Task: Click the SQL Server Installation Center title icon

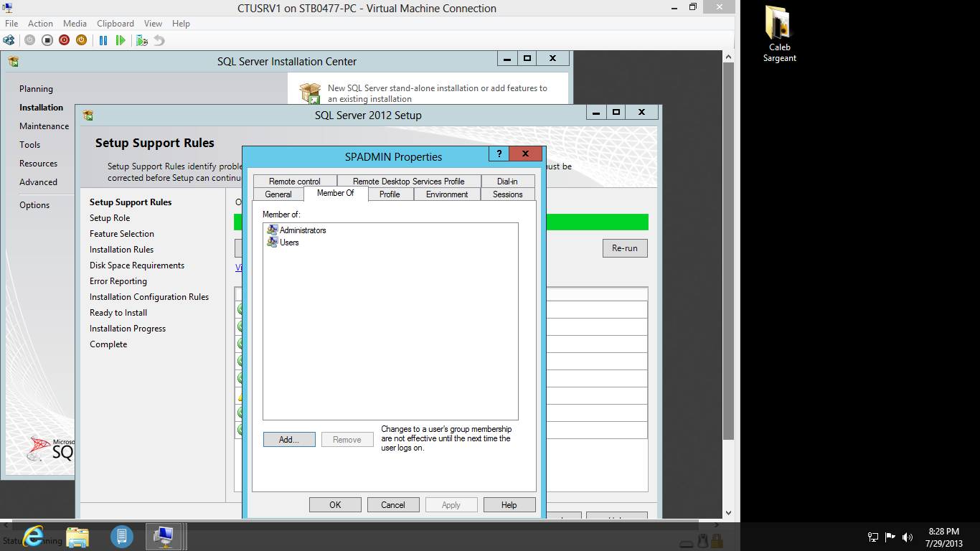Action: 14,62
